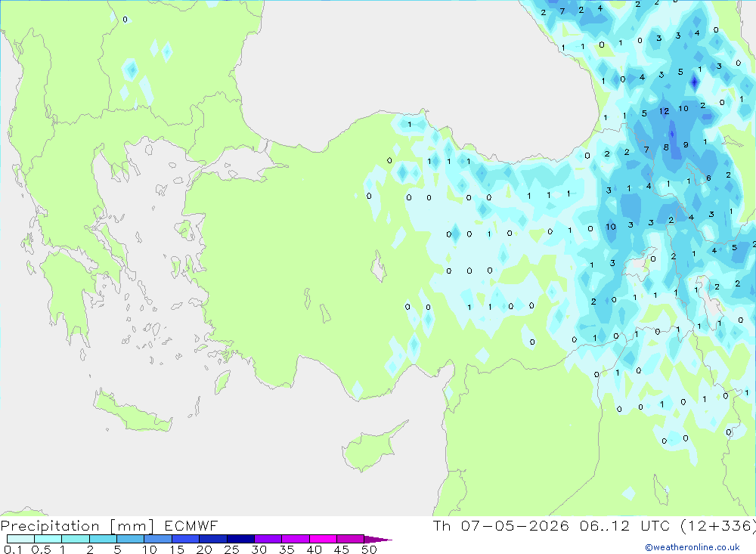Image resolution: width=756 pixels, height=554 pixels.
Task: Click the date text 'Th 07-05-2026'
Action: tap(501, 526)
